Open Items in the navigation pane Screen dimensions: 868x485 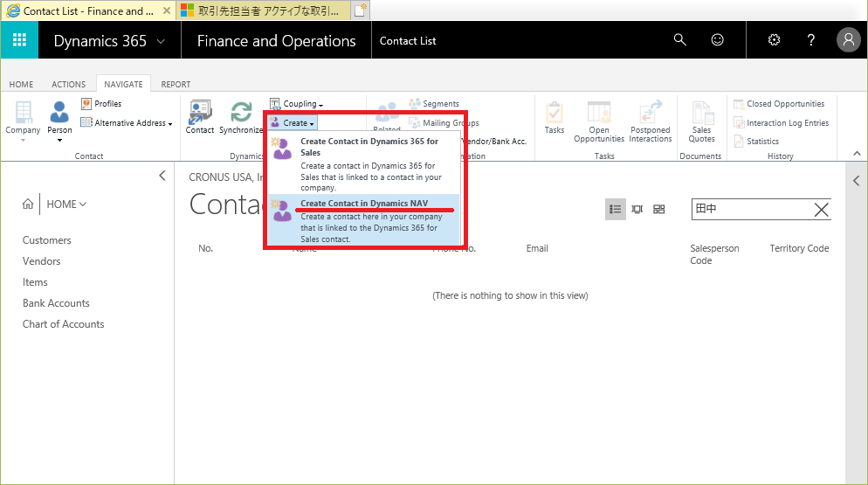click(x=35, y=282)
